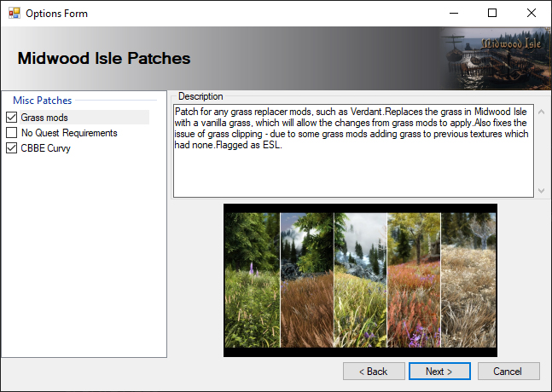The height and width of the screenshot is (392, 552).
Task: Maximize the Options Form window
Action: (x=492, y=14)
